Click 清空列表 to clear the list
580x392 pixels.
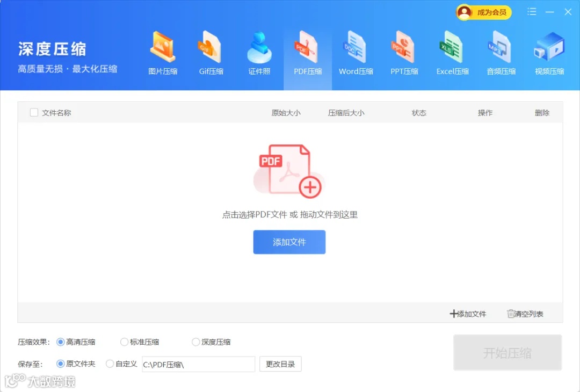pyautogui.click(x=526, y=315)
